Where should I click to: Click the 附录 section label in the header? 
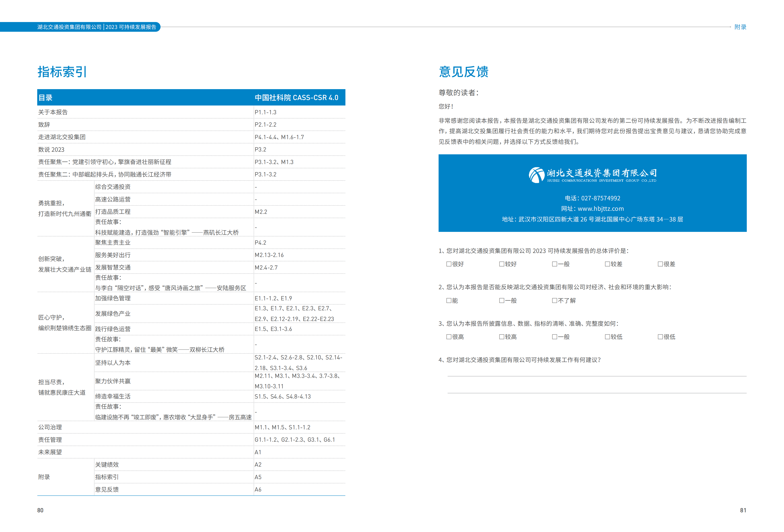(x=740, y=27)
